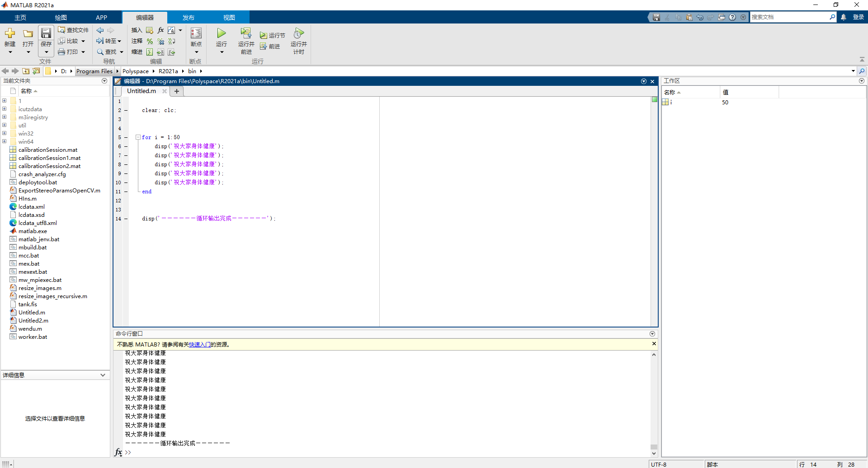Screen dimensions: 868x468
Task: Expand the icutzdata folder
Action: point(4,109)
